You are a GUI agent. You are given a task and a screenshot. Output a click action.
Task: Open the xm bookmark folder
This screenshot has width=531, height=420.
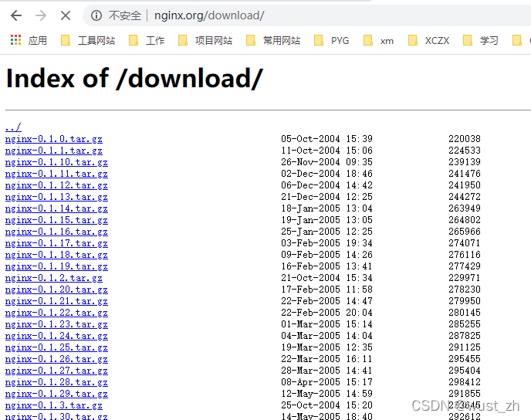(x=378, y=40)
